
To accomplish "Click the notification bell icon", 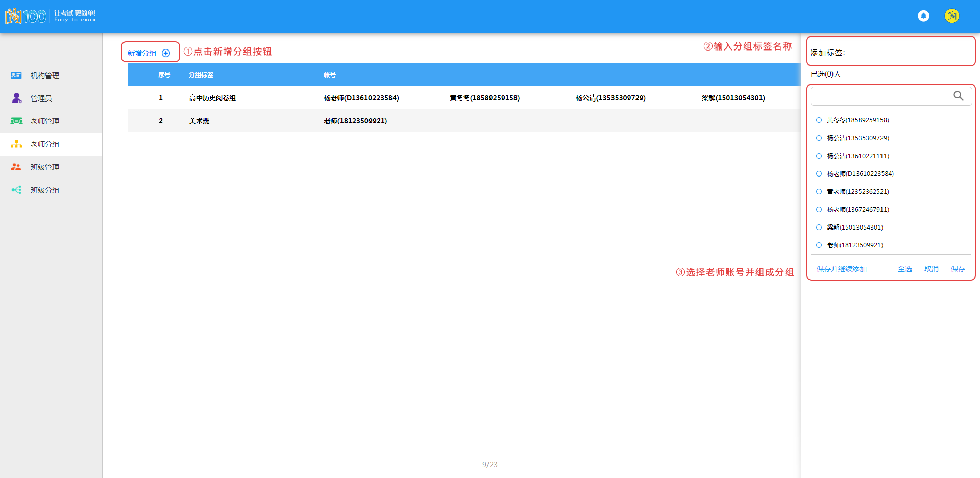I will click(x=923, y=16).
